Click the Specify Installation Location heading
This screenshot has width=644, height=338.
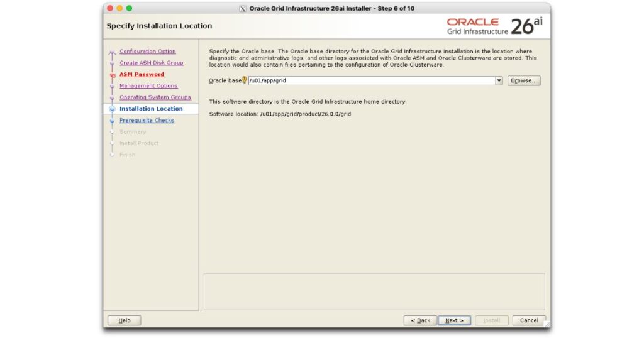pos(159,26)
